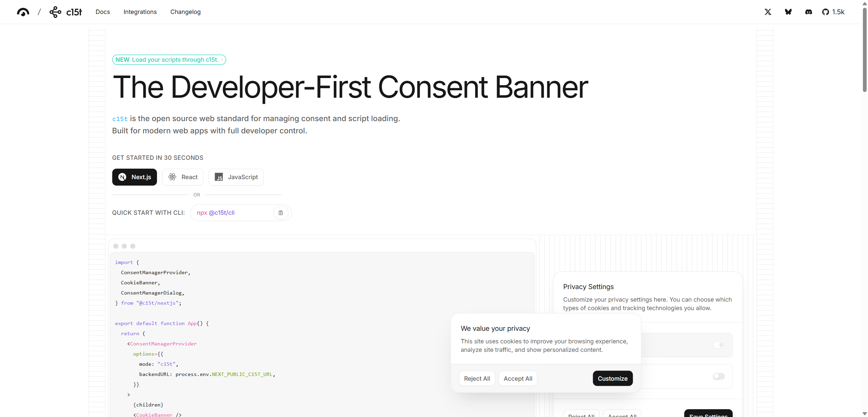Expand the NEW scripts announcement badge

point(169,60)
